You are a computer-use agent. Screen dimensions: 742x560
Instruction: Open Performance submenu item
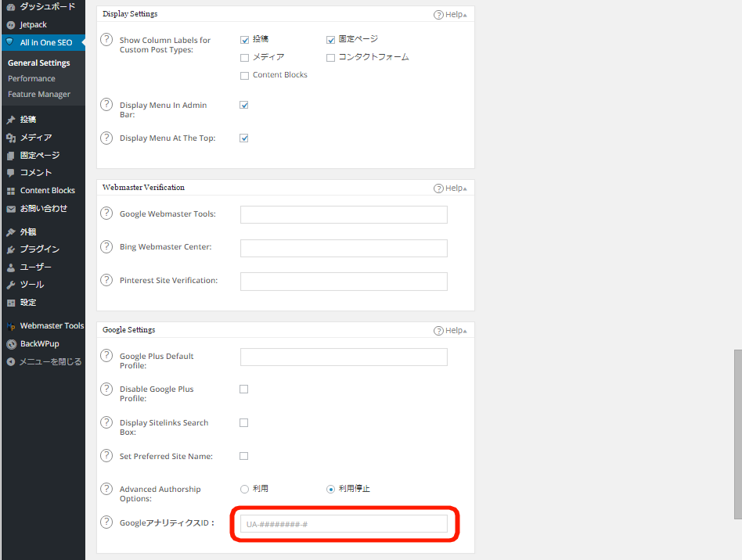31,78
